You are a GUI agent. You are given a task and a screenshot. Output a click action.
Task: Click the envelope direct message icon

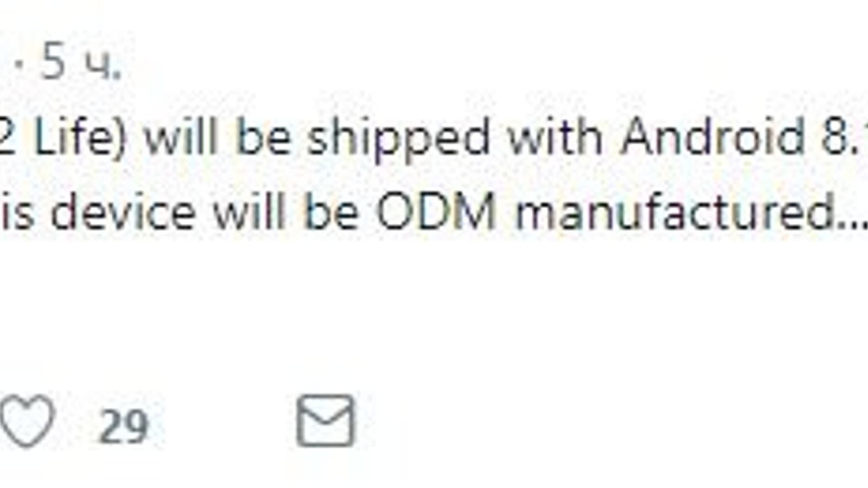pyautogui.click(x=325, y=421)
